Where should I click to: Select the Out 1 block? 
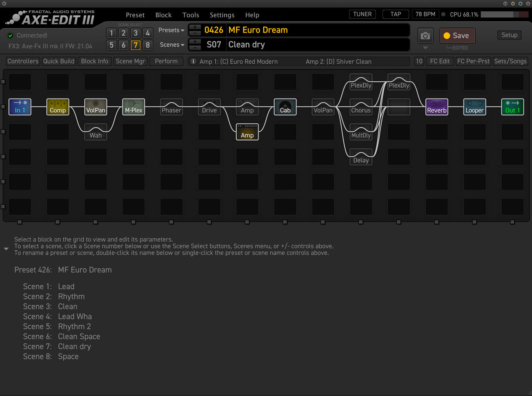coord(512,107)
